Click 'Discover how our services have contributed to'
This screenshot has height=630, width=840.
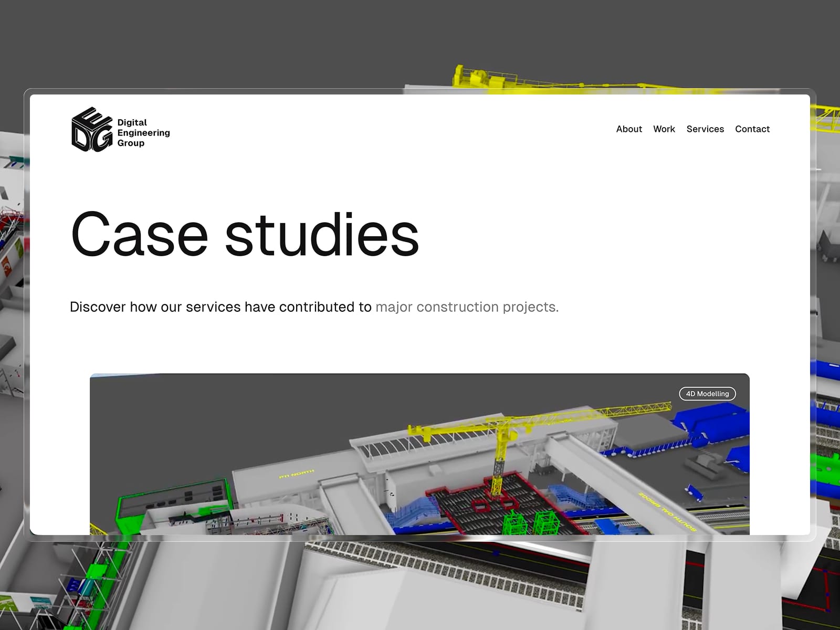click(x=220, y=307)
